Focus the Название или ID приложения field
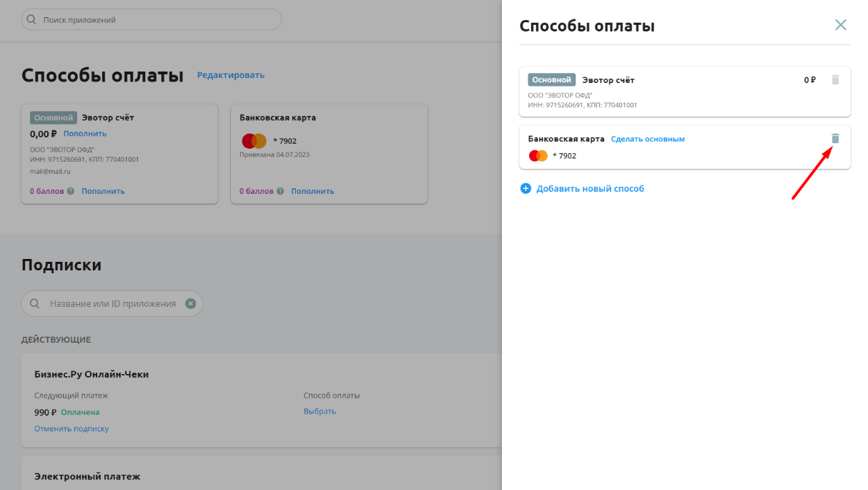This screenshot has width=868, height=490. point(112,303)
